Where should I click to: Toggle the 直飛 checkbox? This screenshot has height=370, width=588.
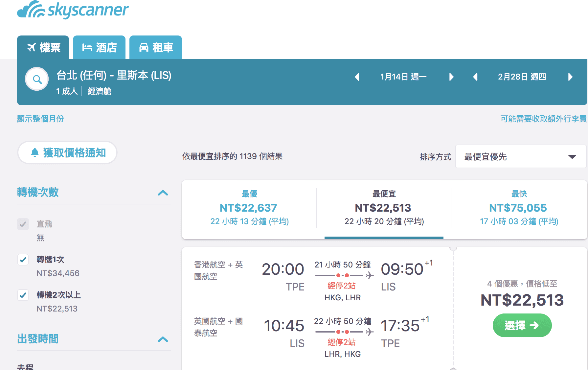tap(23, 224)
